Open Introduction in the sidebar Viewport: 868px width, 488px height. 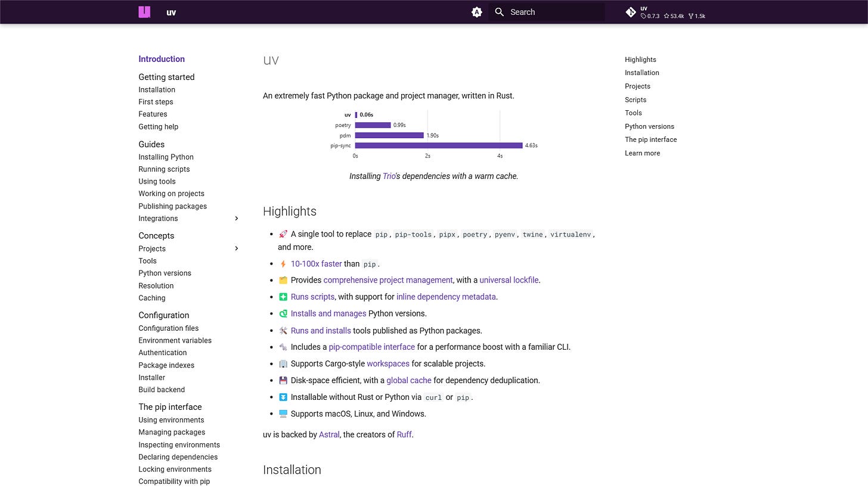(x=162, y=59)
